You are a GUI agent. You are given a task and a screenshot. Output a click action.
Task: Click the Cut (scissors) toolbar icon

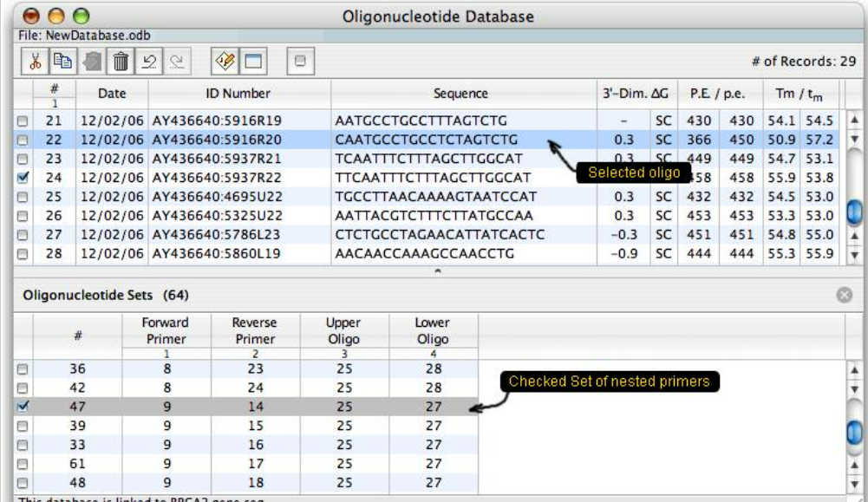click(x=36, y=61)
